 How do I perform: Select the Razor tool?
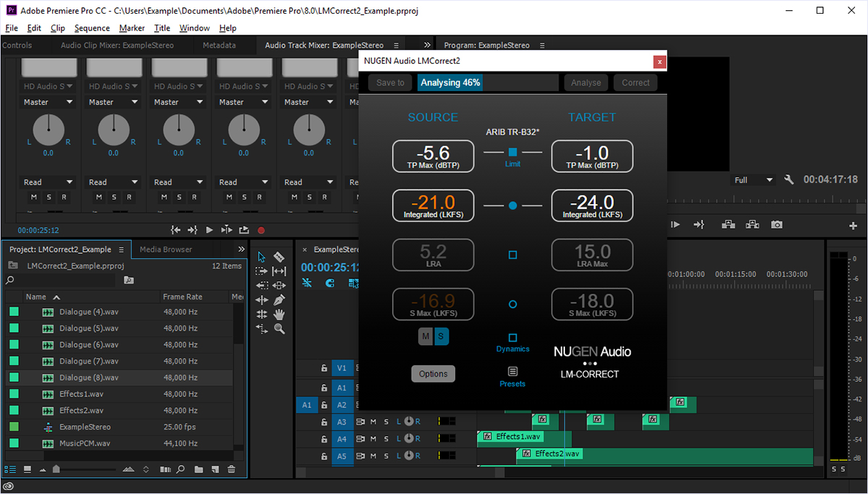[x=279, y=257]
